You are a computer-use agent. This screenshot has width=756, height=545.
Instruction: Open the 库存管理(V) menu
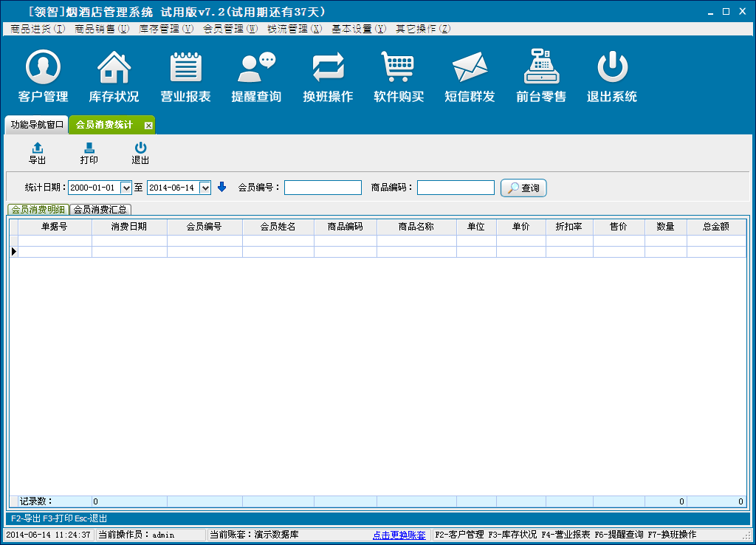[x=166, y=29]
